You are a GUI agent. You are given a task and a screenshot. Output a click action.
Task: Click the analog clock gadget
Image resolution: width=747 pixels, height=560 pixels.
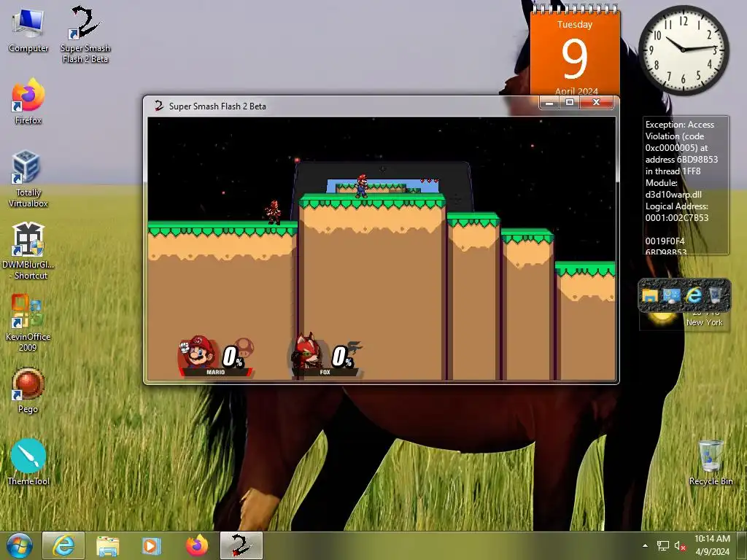click(684, 50)
